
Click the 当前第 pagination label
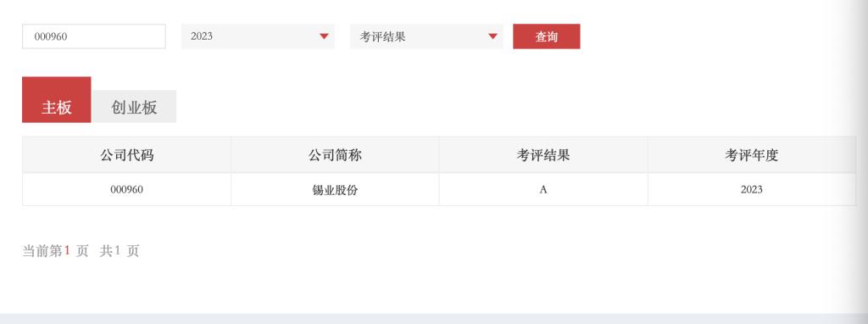coord(42,251)
